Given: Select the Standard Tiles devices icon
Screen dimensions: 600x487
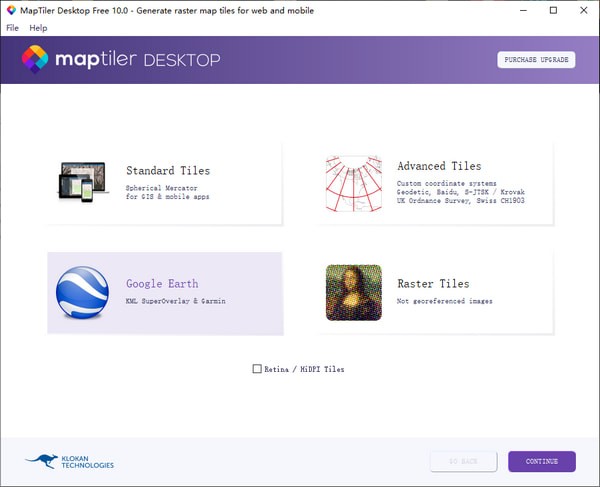Looking at the screenshot, I should 83,182.
